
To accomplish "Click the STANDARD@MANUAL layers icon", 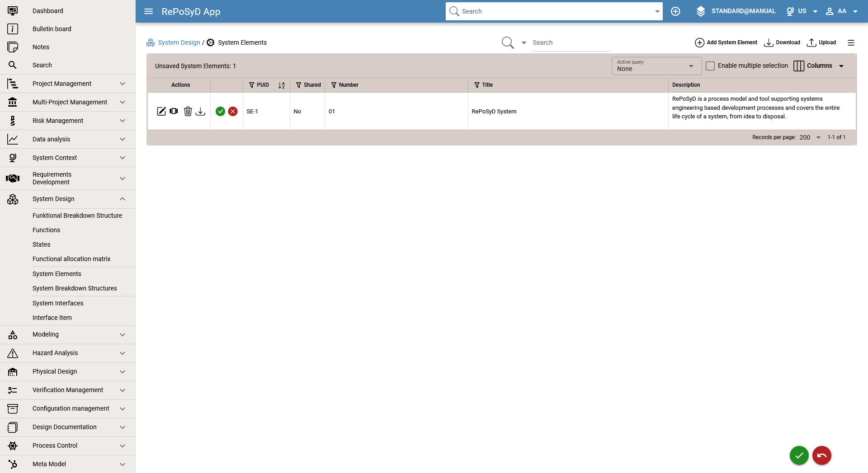I will pyautogui.click(x=701, y=11).
